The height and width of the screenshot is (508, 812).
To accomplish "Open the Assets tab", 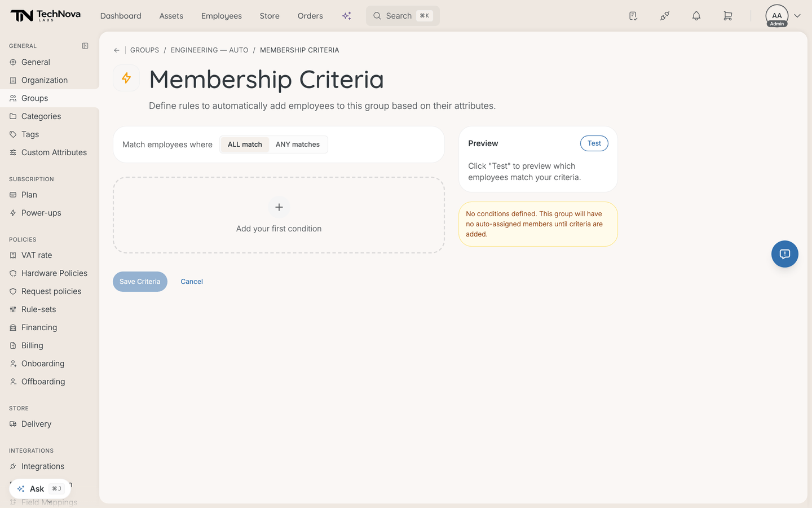I will point(171,16).
